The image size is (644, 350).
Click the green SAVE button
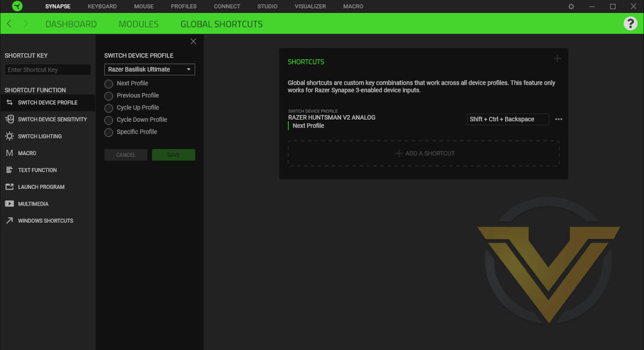(173, 155)
